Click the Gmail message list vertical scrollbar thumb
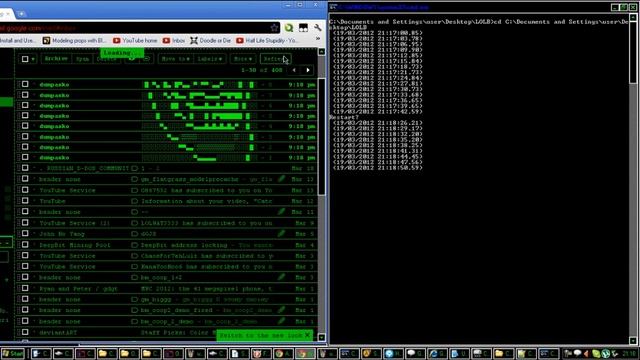The width and height of the screenshot is (640, 360). [x=322, y=137]
